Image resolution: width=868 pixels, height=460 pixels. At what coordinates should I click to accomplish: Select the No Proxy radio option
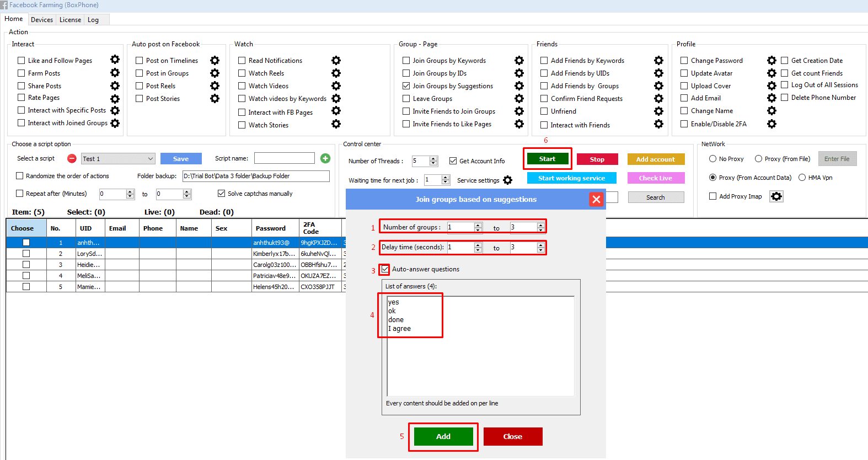point(712,158)
